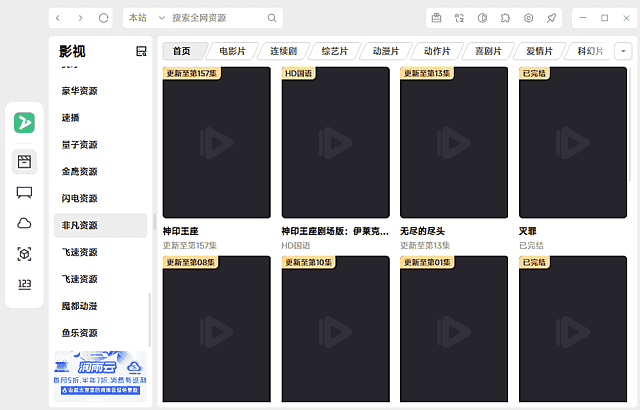Image resolution: width=640 pixels, height=410 pixels.
Task: Open the poster above the 神印王座 title
Action: click(217, 143)
